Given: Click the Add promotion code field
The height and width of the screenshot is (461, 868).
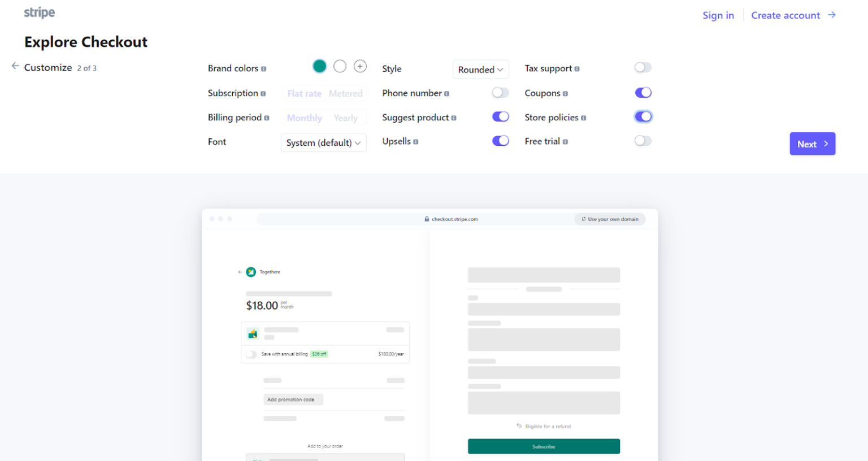Looking at the screenshot, I should coord(293,399).
